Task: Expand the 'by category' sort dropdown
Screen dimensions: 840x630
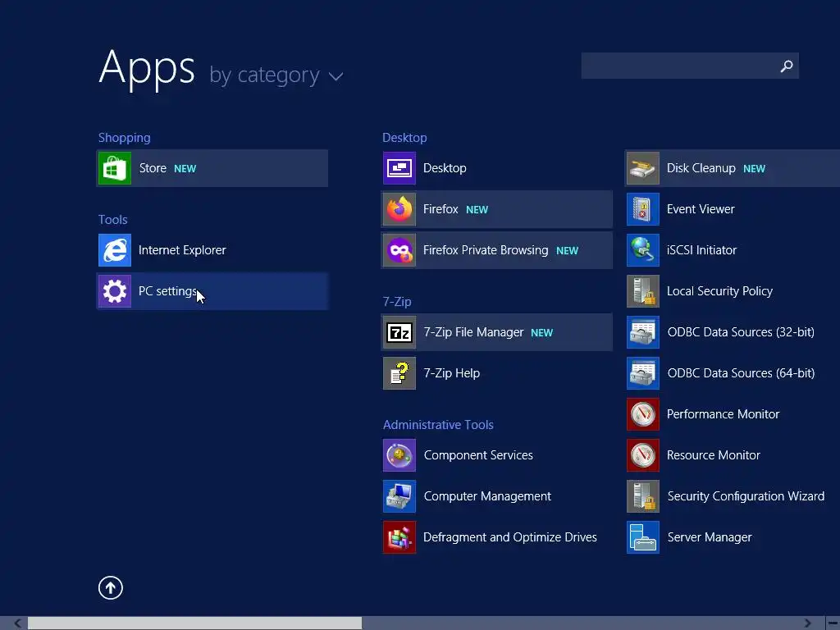Action: coord(276,75)
